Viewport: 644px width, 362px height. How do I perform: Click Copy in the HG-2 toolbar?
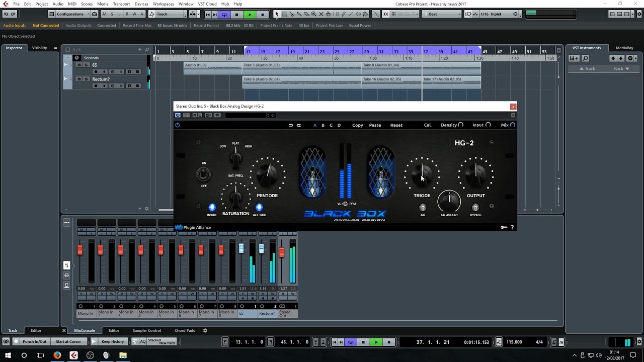(358, 125)
